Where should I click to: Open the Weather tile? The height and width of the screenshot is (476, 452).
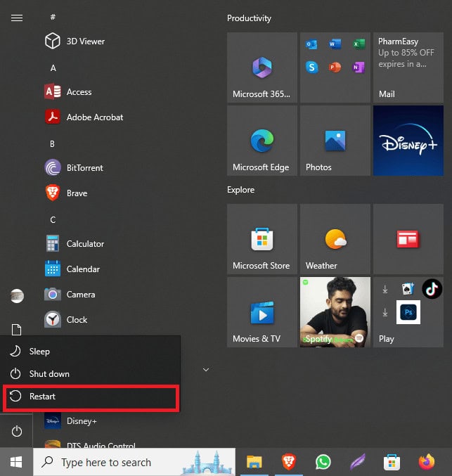pos(335,239)
